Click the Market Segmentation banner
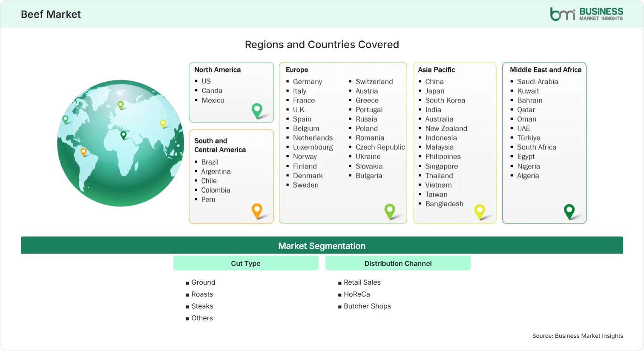644x351 pixels. [x=322, y=245]
